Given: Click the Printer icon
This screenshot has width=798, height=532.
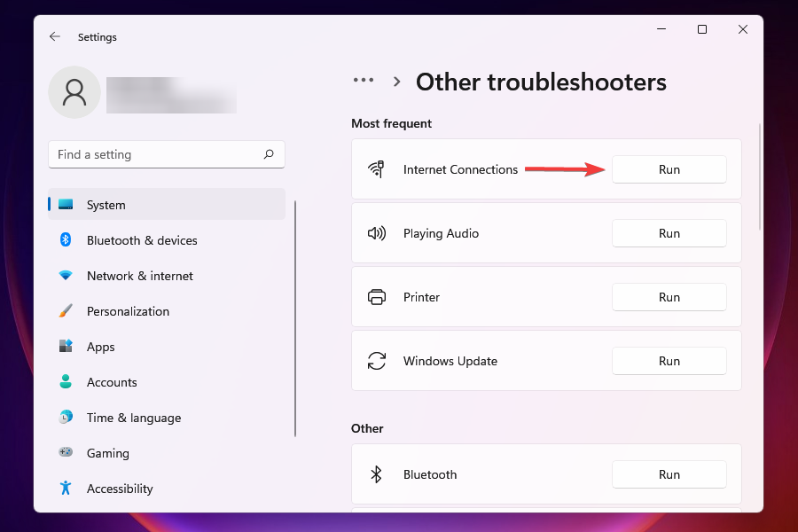Looking at the screenshot, I should tap(377, 297).
